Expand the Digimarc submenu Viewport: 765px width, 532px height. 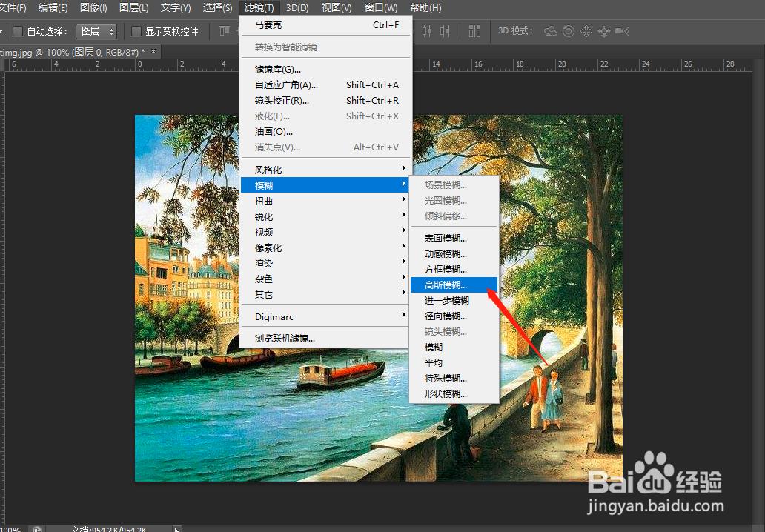325,316
